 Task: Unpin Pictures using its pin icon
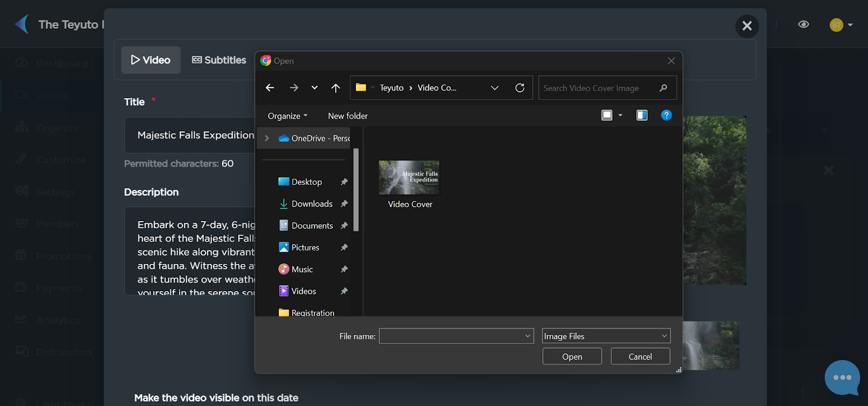(344, 247)
